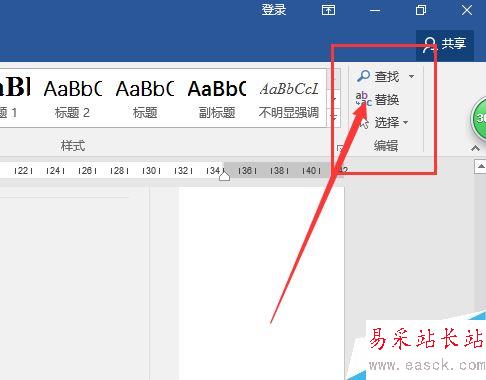The width and height of the screenshot is (486, 380).
Task: Close the Word window
Action: tap(467, 10)
